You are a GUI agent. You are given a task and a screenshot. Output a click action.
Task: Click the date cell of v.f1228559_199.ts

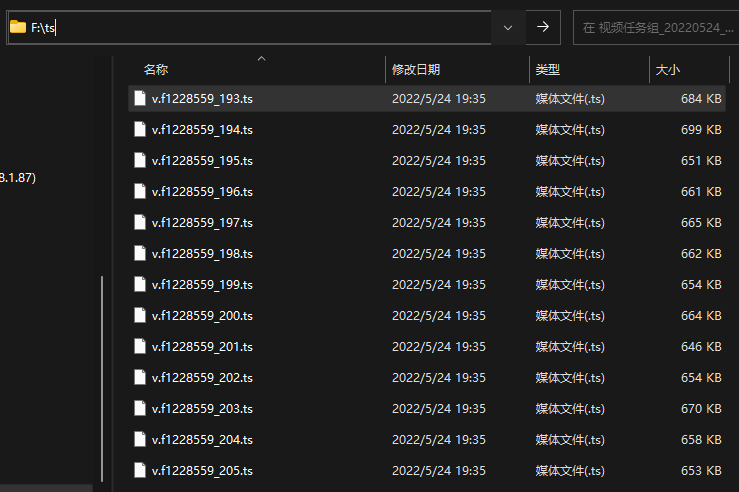[x=439, y=285]
